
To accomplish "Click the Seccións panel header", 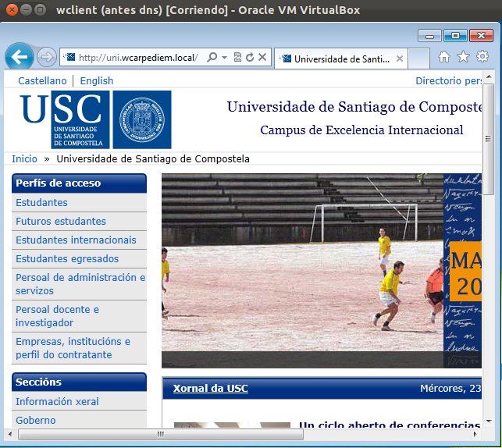I will (x=79, y=382).
